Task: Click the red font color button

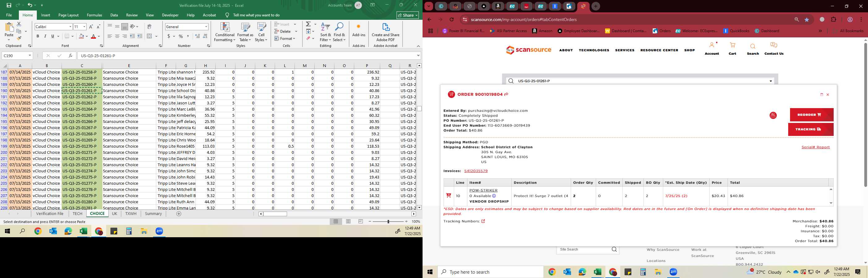Action: (x=94, y=36)
